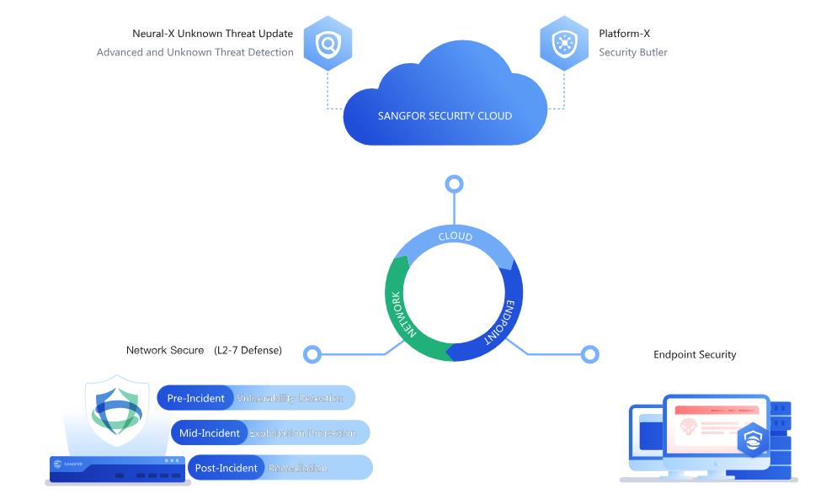Image resolution: width=826 pixels, height=504 pixels.
Task: Click the circle node near Endpoint Security
Action: (590, 354)
